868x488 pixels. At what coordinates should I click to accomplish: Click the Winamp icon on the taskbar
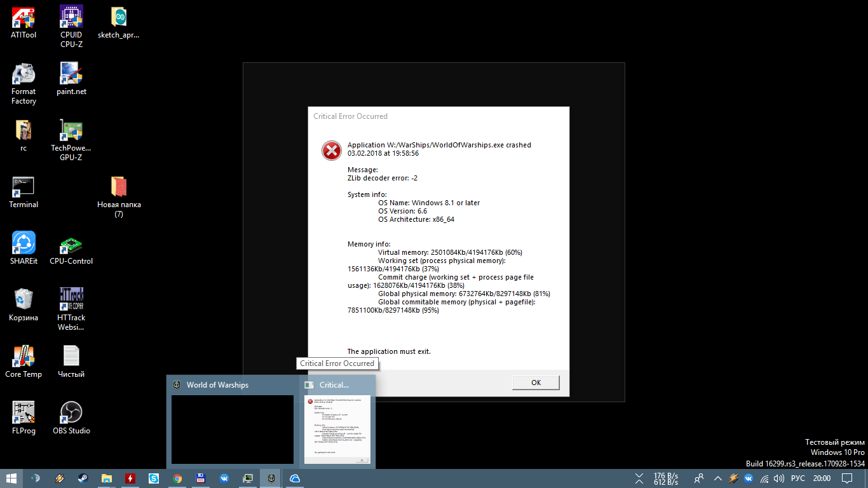pos(59,478)
